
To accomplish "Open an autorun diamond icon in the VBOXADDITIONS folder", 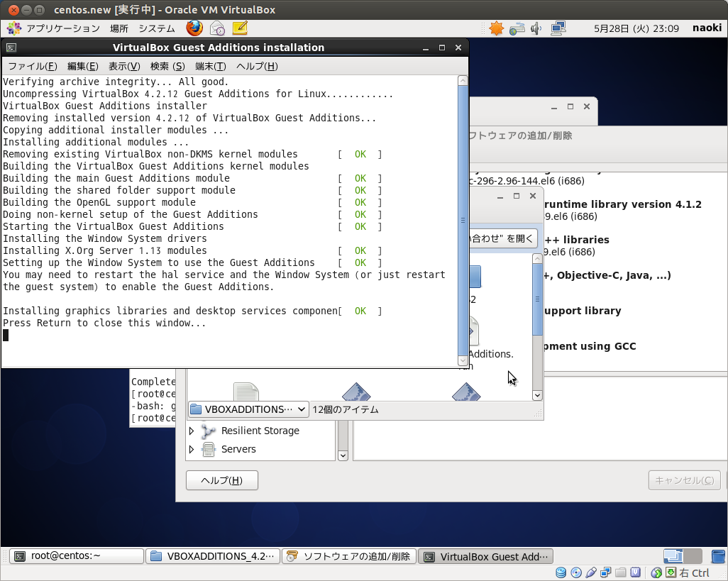I will pos(356,391).
